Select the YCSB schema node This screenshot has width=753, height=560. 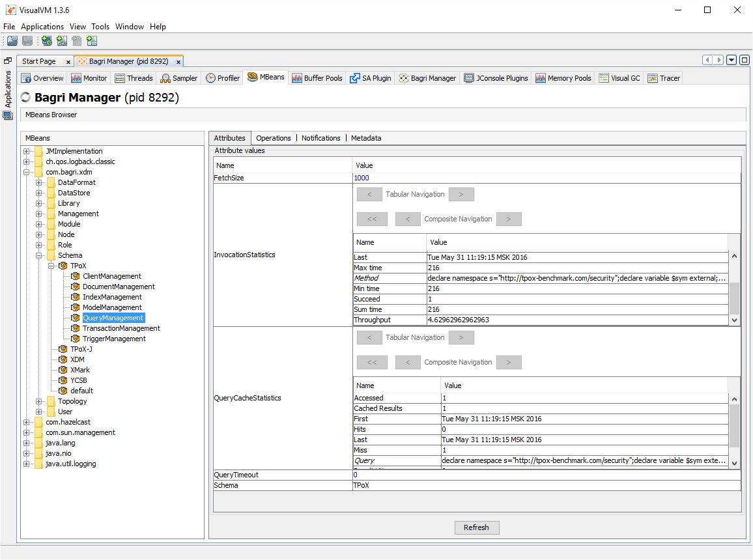[x=78, y=380]
